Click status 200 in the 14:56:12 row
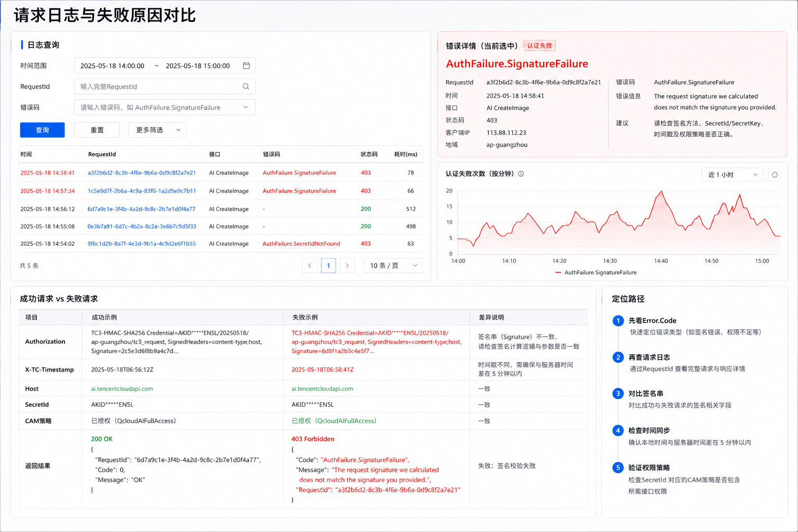This screenshot has width=798, height=532. (x=366, y=209)
